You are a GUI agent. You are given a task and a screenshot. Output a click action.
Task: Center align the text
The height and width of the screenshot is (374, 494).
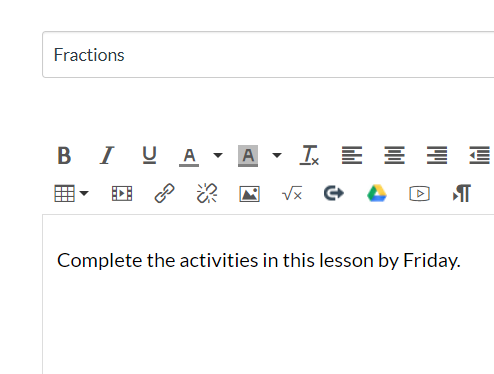click(394, 155)
